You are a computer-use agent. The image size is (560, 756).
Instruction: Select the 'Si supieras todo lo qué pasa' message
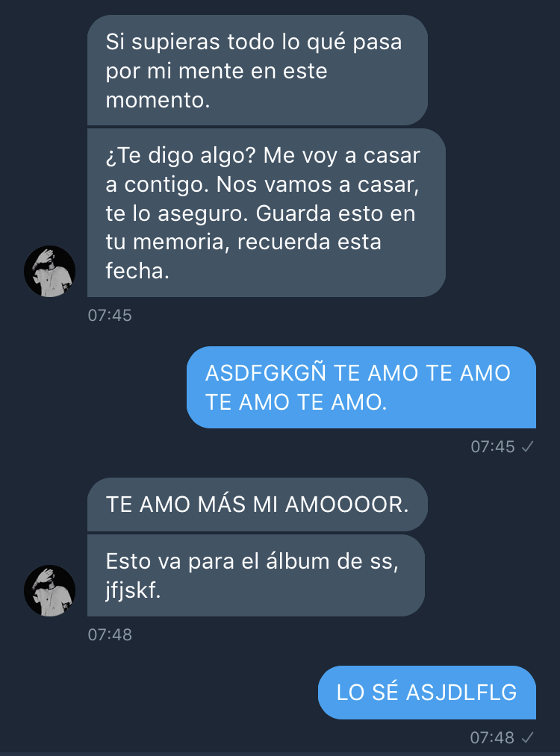[258, 70]
